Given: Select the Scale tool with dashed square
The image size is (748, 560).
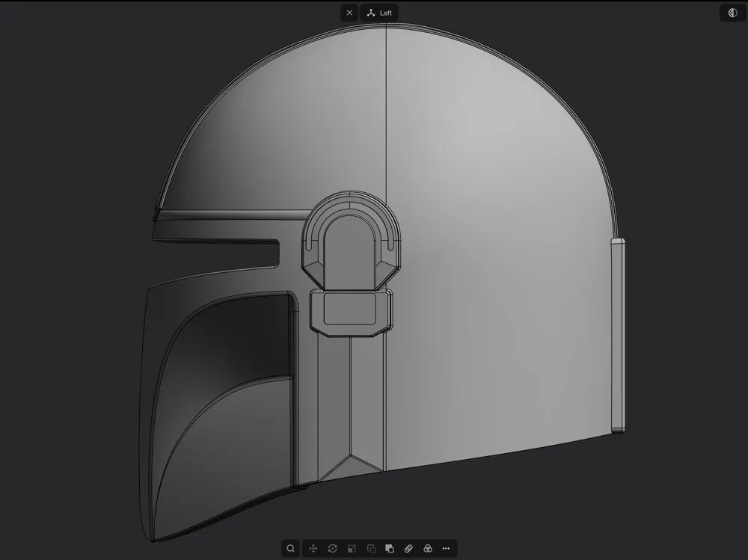Looking at the screenshot, I should tap(352, 549).
